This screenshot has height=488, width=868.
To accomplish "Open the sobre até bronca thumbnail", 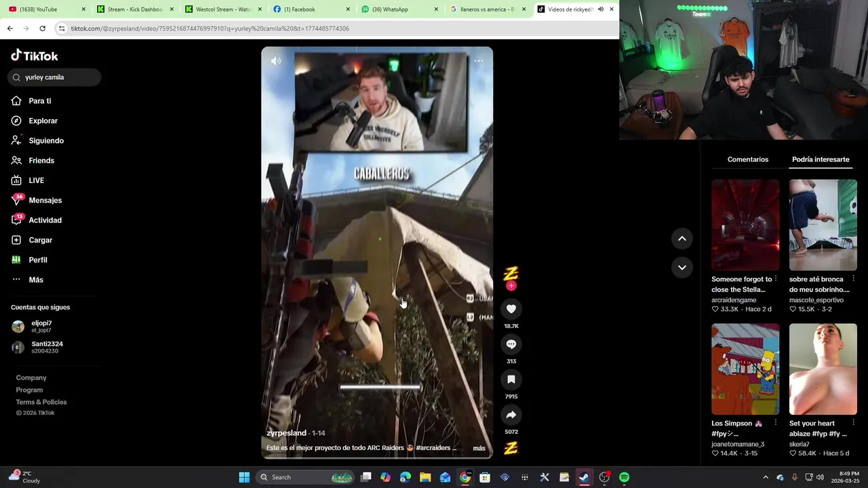I will [823, 225].
